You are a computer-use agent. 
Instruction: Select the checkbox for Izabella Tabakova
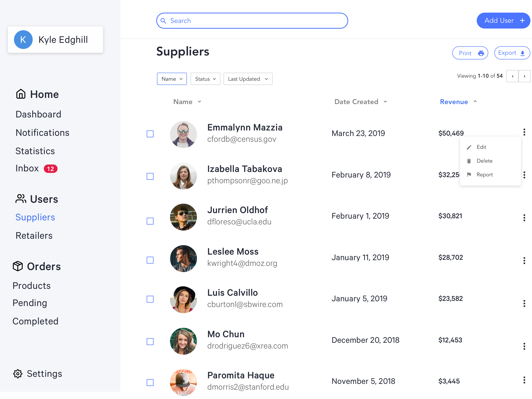click(150, 176)
